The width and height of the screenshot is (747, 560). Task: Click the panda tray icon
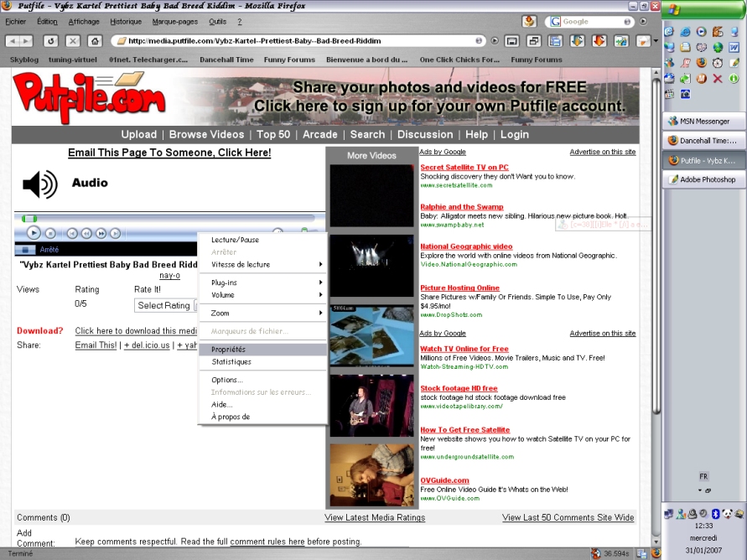point(727,513)
